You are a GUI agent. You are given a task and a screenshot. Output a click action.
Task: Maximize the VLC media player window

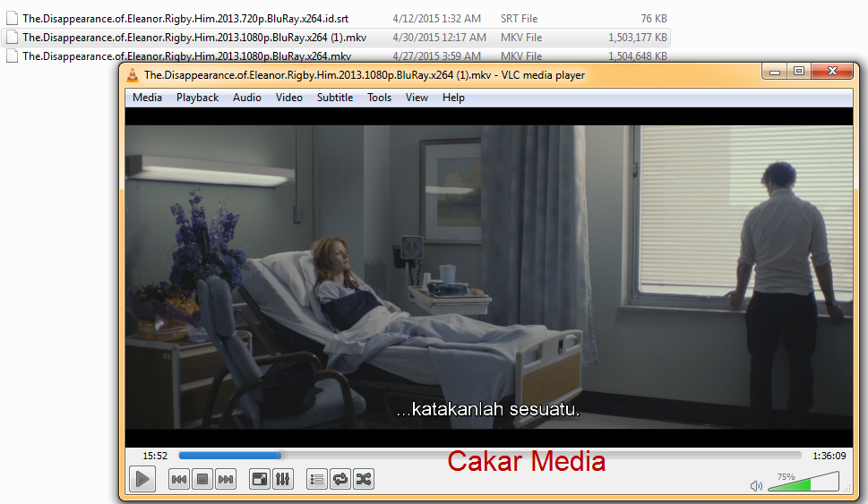coord(799,72)
